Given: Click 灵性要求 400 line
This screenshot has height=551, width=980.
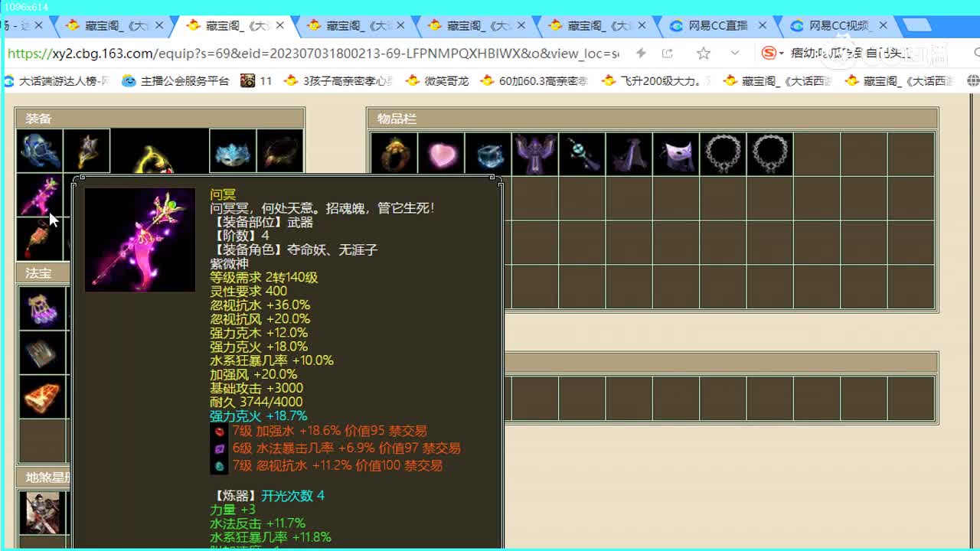Looking at the screenshot, I should (x=248, y=292).
